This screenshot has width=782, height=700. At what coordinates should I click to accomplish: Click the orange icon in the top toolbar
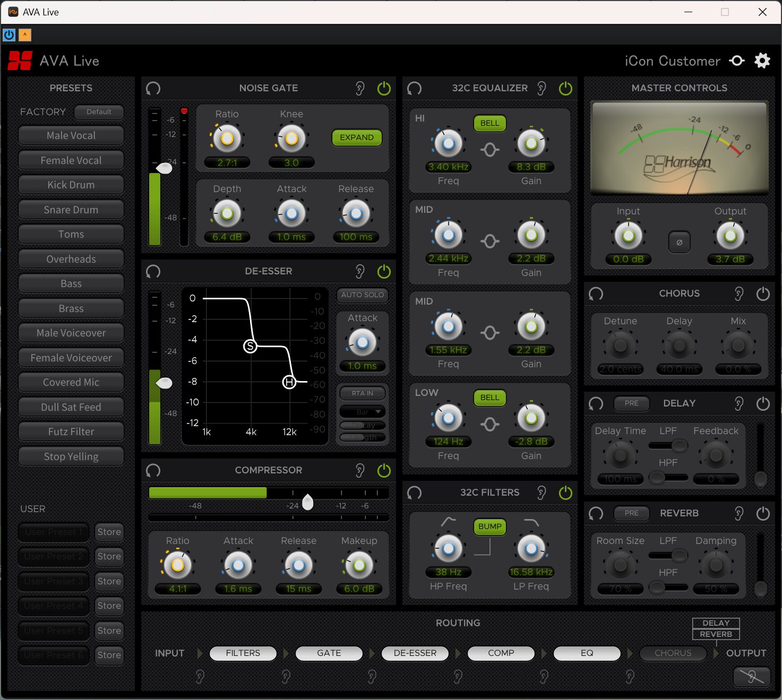point(25,35)
